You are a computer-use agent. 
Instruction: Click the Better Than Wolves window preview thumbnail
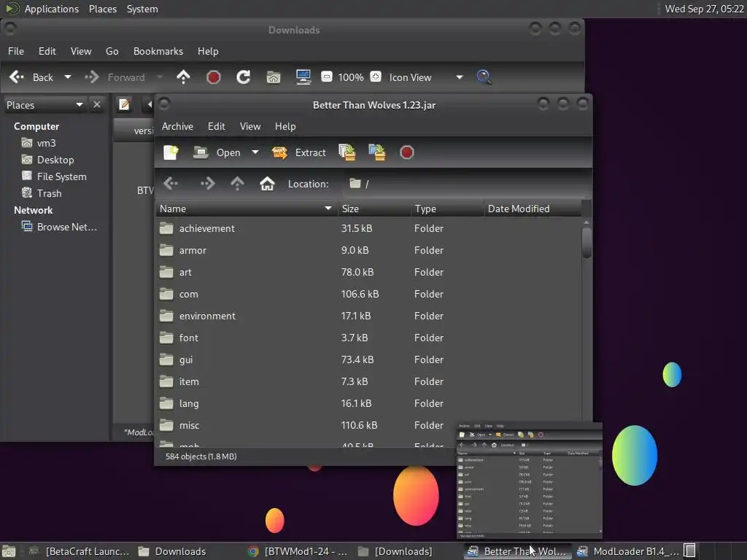click(530, 481)
